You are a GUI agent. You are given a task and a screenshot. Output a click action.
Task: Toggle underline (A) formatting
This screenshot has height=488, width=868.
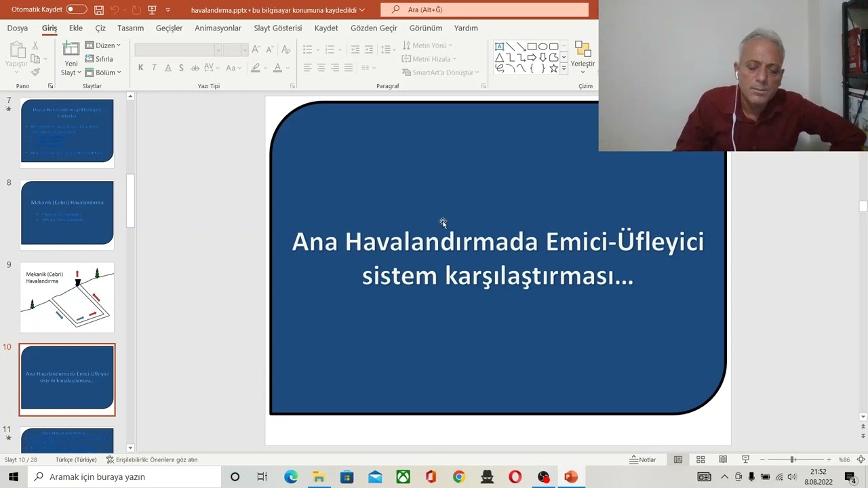167,68
